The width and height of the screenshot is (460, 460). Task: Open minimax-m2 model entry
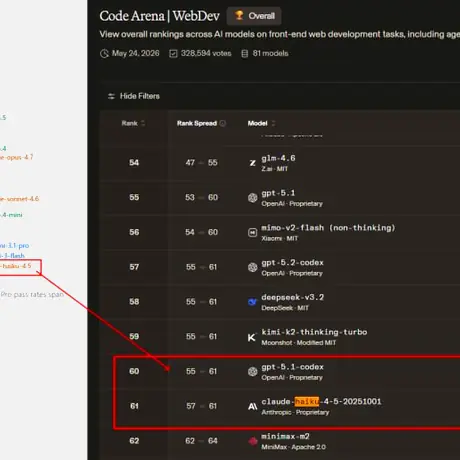tap(285, 436)
